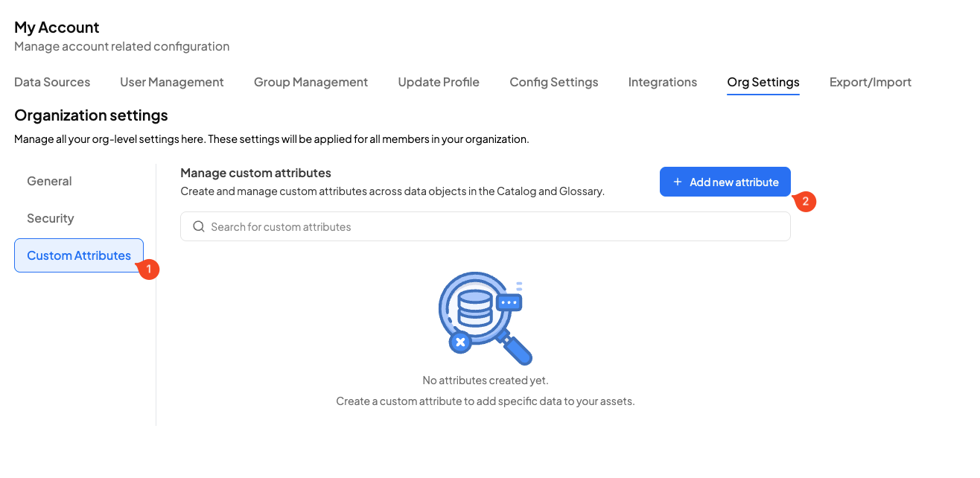This screenshot has height=478, width=980.
Task: Focus the Search for custom attributes field
Action: click(x=491, y=227)
